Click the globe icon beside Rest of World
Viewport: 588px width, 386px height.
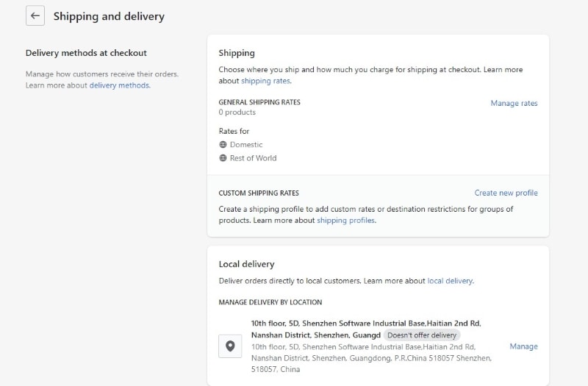click(x=223, y=158)
